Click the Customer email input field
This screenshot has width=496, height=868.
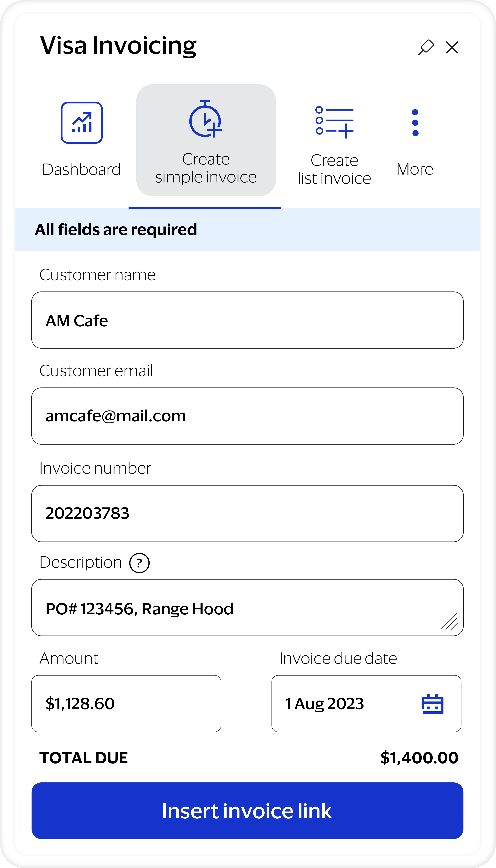(x=247, y=416)
